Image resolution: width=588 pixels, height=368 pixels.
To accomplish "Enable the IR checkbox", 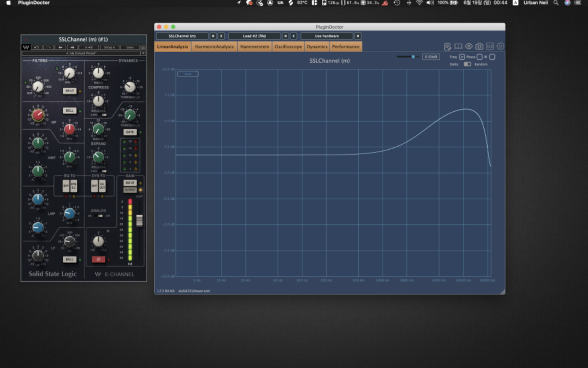I will 492,57.
